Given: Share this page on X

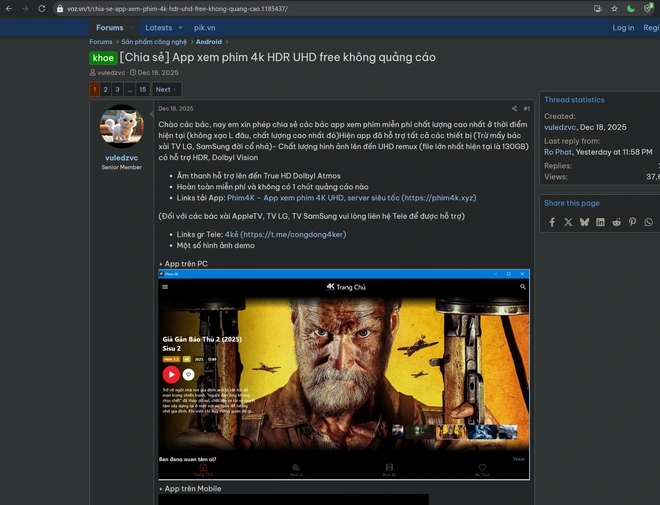Looking at the screenshot, I should pyautogui.click(x=568, y=222).
